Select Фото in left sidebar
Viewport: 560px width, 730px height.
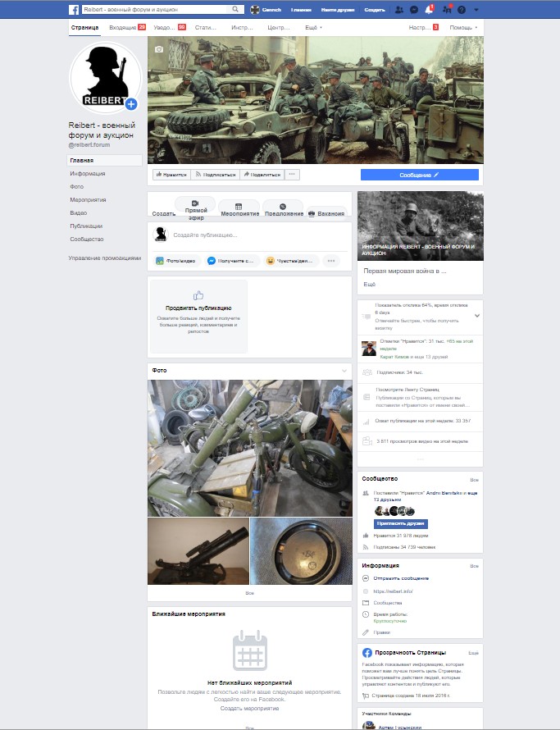pyautogui.click(x=77, y=187)
